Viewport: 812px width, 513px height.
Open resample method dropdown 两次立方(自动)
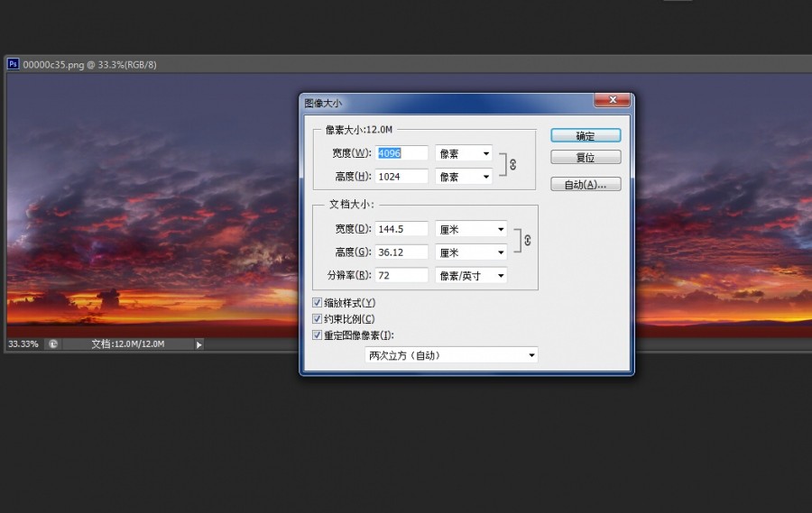[451, 355]
